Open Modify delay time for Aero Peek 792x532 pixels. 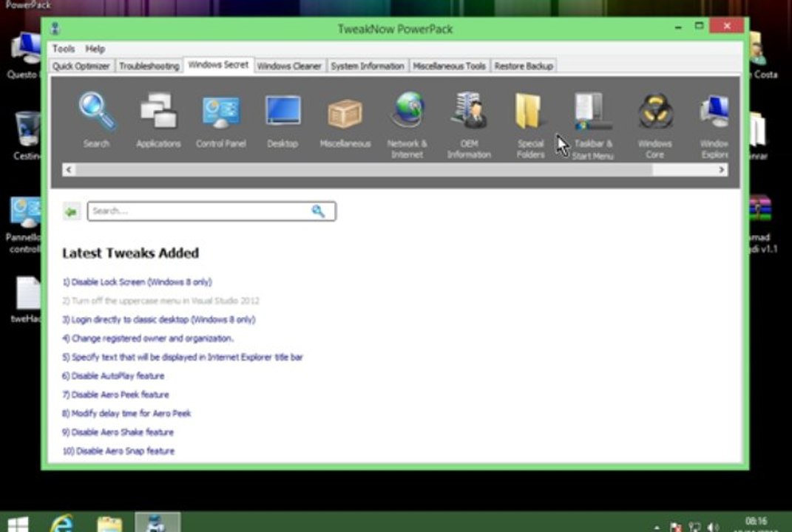click(126, 413)
